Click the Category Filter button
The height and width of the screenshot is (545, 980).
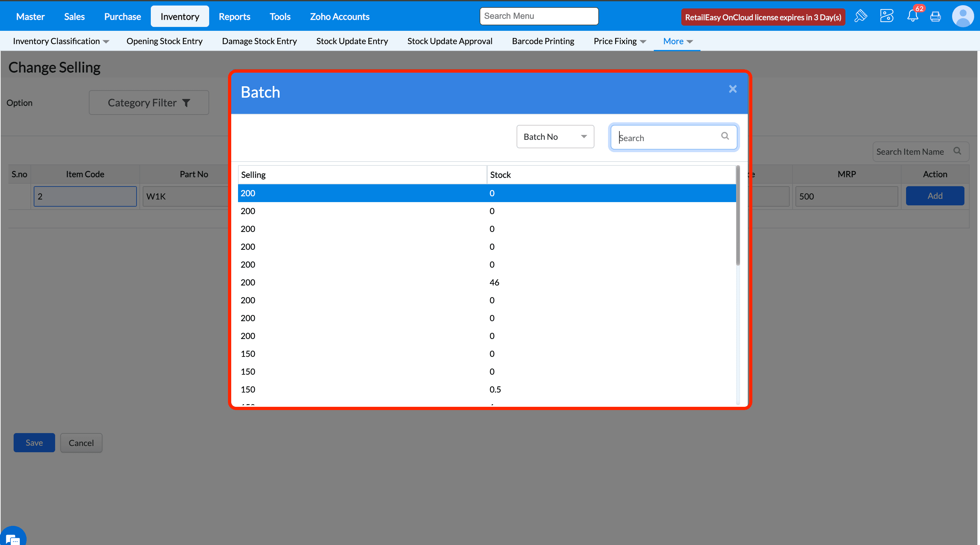click(149, 103)
